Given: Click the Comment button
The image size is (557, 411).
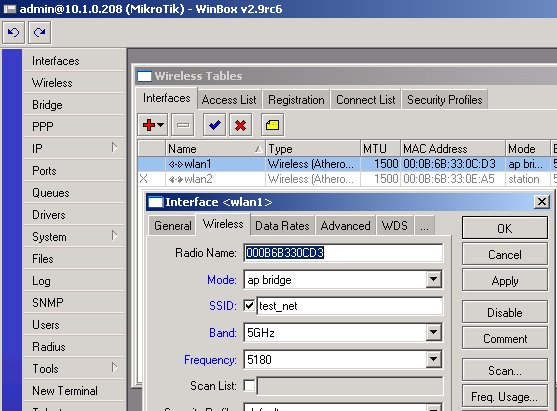Looking at the screenshot, I should (x=505, y=339).
